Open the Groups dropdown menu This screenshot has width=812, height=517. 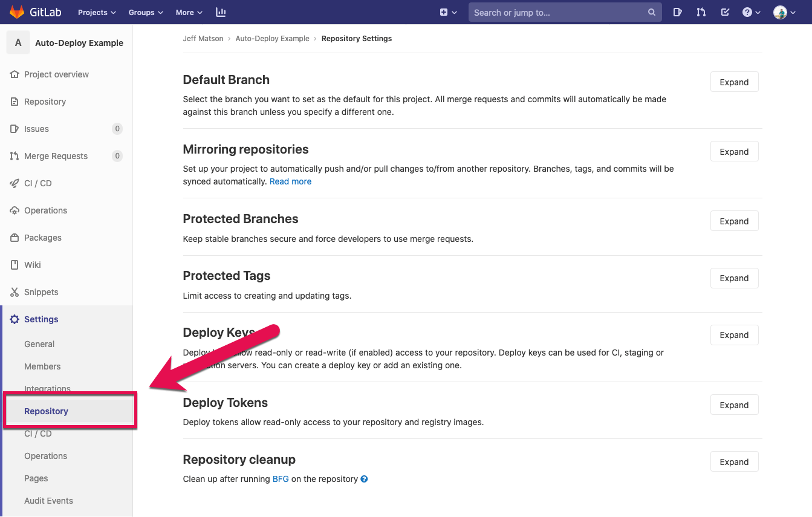coord(145,12)
